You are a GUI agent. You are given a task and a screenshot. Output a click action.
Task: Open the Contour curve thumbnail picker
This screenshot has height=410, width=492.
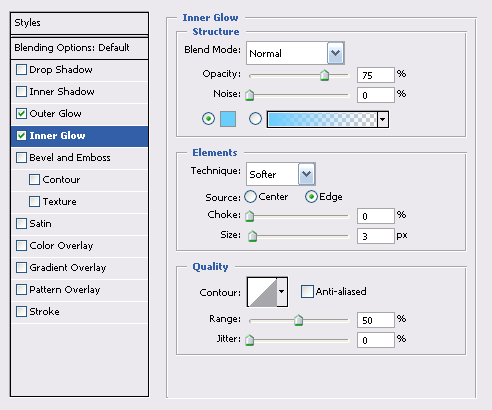pos(262,292)
